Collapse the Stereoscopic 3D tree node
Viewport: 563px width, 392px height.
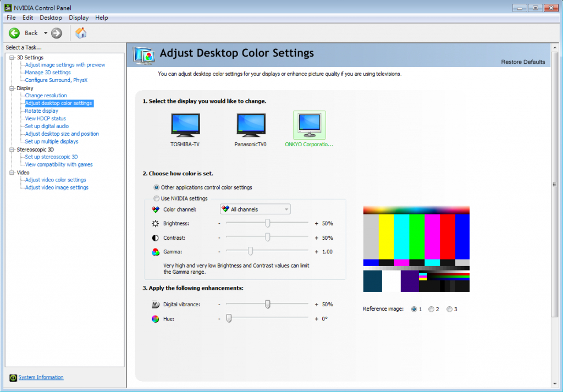[12, 150]
